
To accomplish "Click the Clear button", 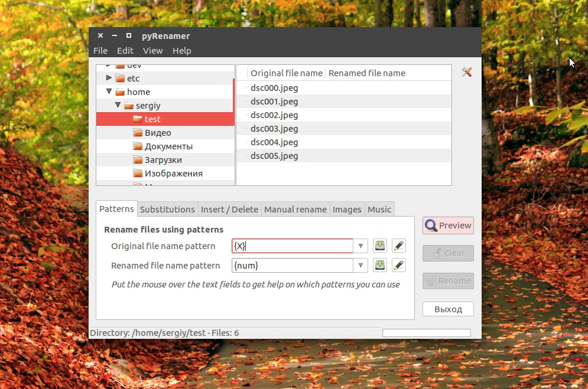I will [x=448, y=253].
